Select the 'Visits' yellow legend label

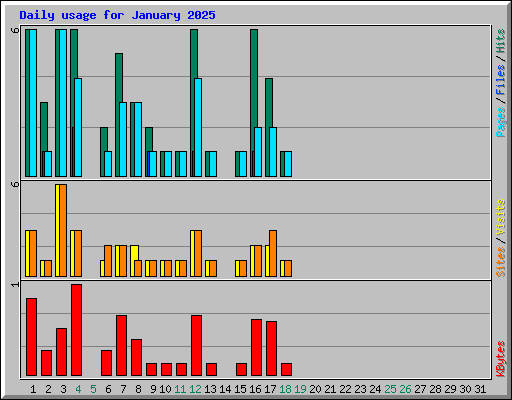(x=501, y=217)
